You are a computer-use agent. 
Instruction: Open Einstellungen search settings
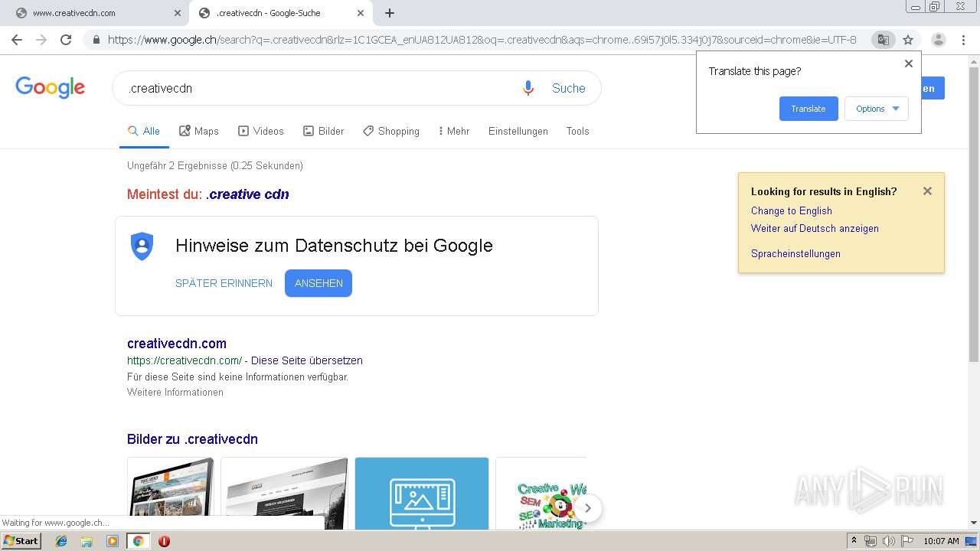(518, 131)
